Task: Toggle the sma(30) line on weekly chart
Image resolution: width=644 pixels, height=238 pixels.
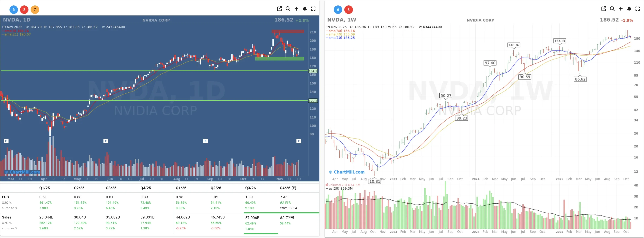Action: coord(340,31)
